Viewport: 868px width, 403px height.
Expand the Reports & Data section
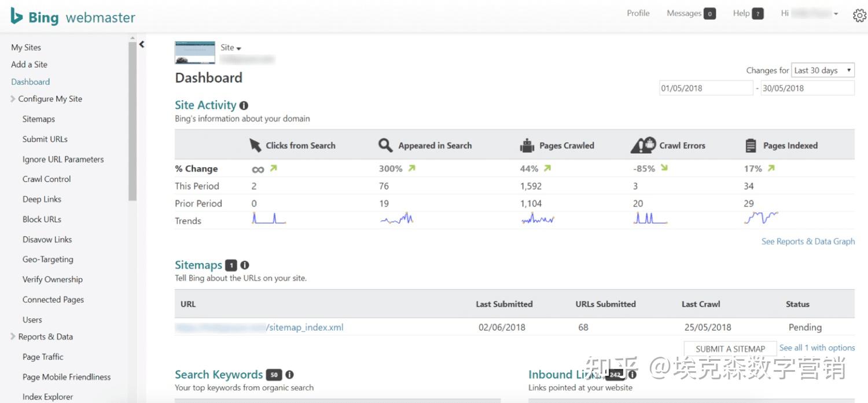point(13,337)
